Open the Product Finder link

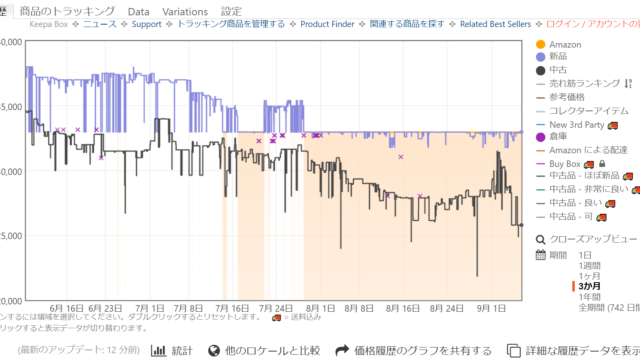tap(327, 24)
